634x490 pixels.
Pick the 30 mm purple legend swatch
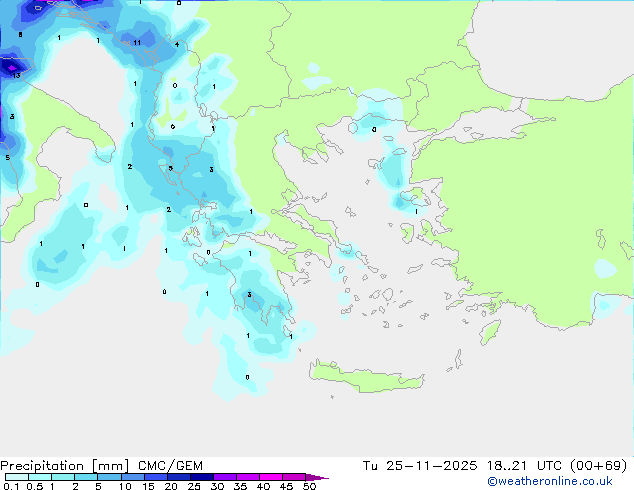click(x=224, y=477)
